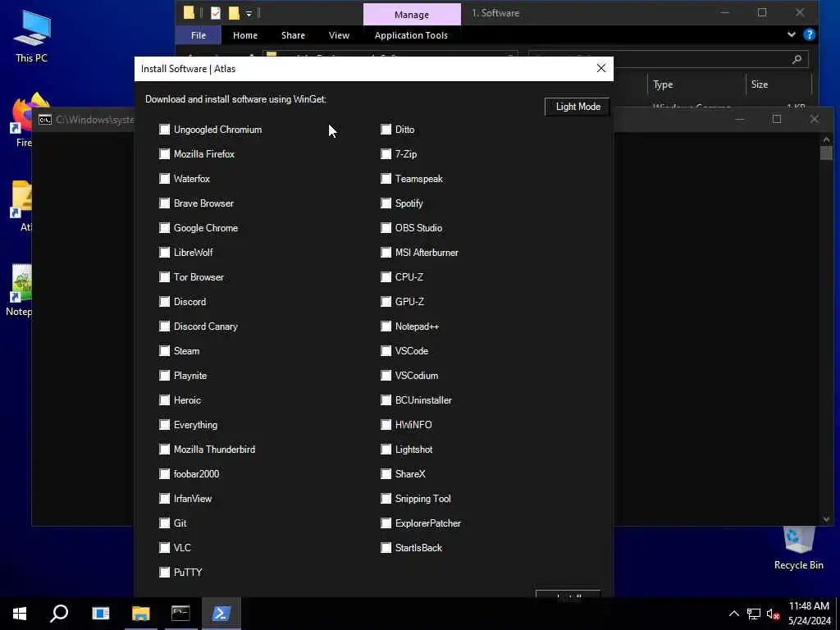Check Google Chrome
This screenshot has width=840, height=630.
click(x=164, y=228)
